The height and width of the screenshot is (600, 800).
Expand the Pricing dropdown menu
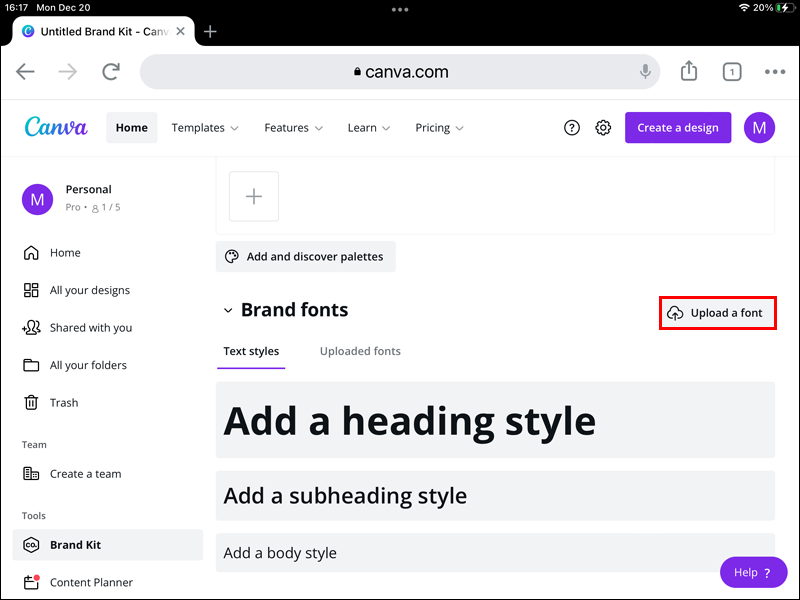tap(439, 128)
